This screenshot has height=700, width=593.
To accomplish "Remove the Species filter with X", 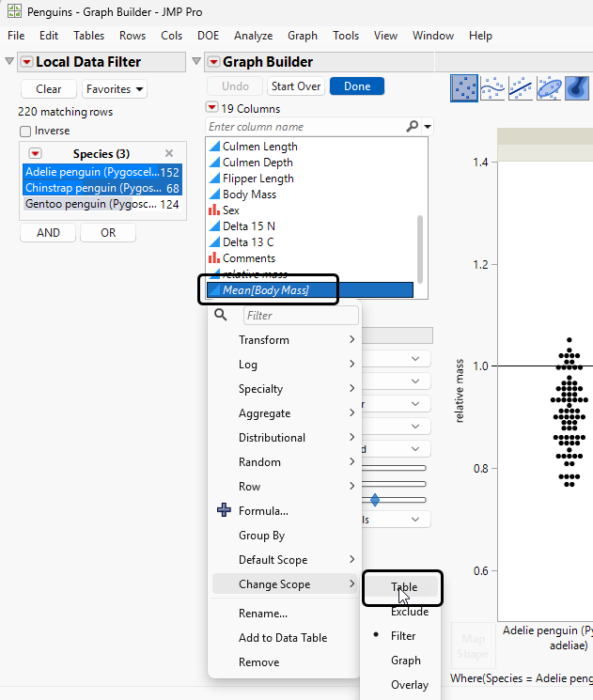I will tap(169, 153).
